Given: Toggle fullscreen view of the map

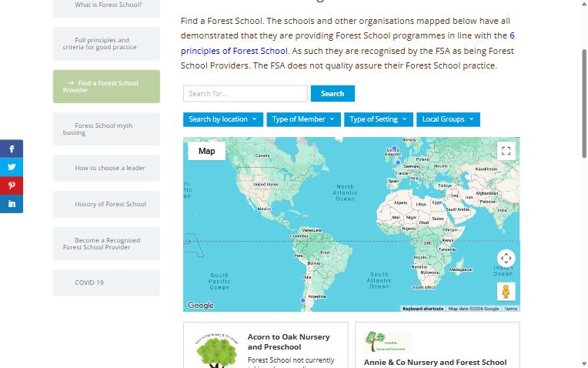Looking at the screenshot, I should (506, 151).
